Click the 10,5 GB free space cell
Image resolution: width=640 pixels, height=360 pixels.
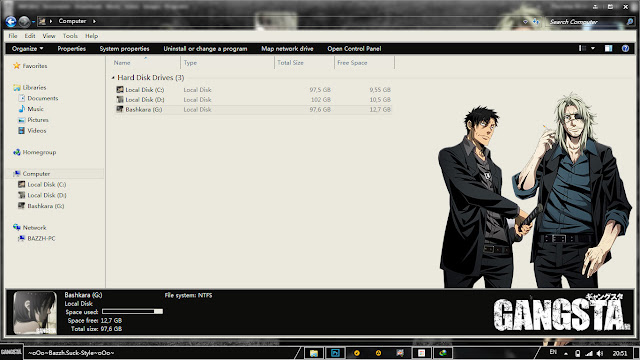380,100
